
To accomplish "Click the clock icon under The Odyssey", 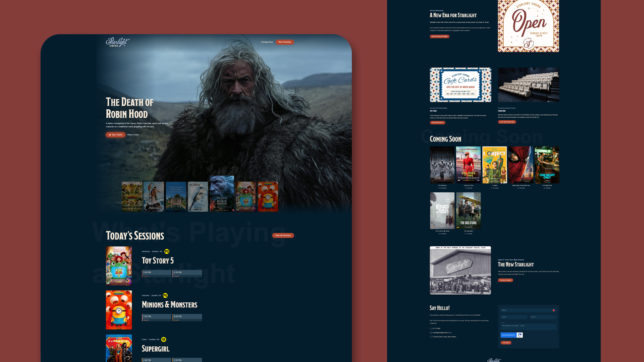I will click(x=439, y=188).
